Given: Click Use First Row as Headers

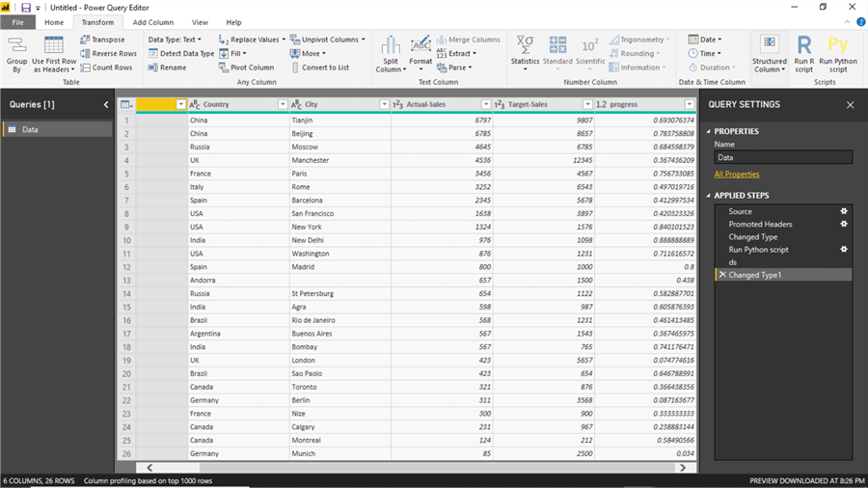Looking at the screenshot, I should pos(54,55).
